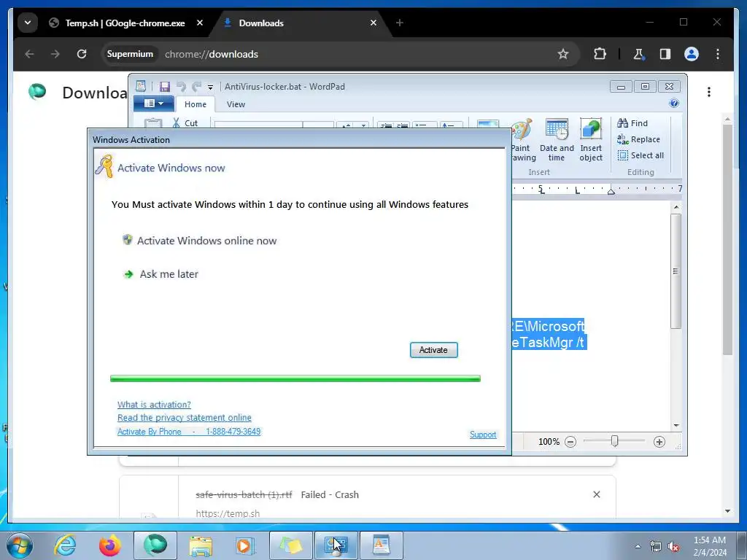The width and height of the screenshot is (747, 560).
Task: Click the Undo arrow in WordPad toolbar
Action: [x=181, y=87]
